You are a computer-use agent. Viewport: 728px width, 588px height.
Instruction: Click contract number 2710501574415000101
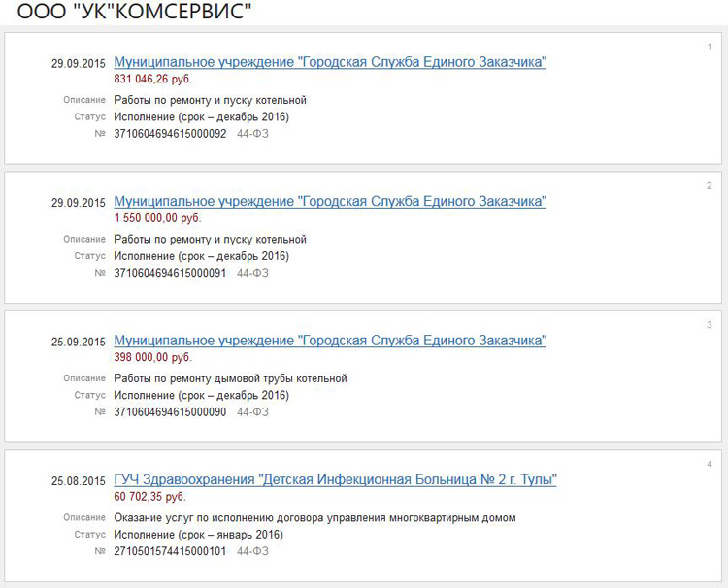[x=170, y=551]
